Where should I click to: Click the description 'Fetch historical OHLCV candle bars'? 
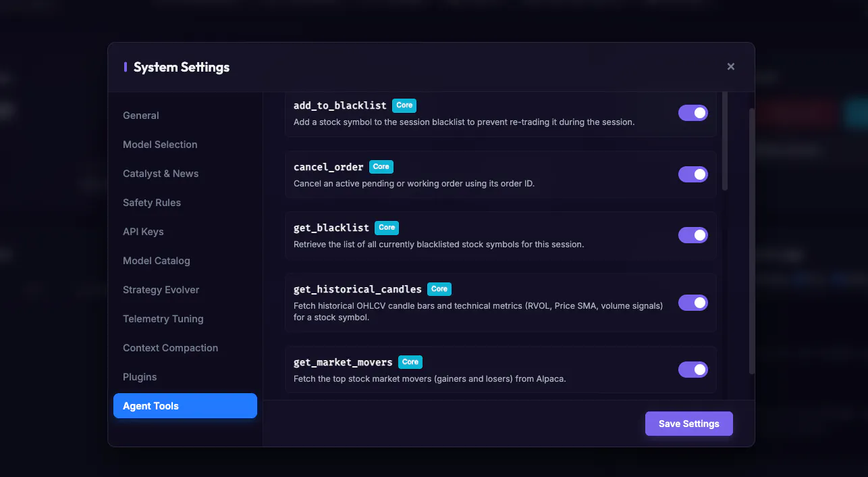pos(479,311)
